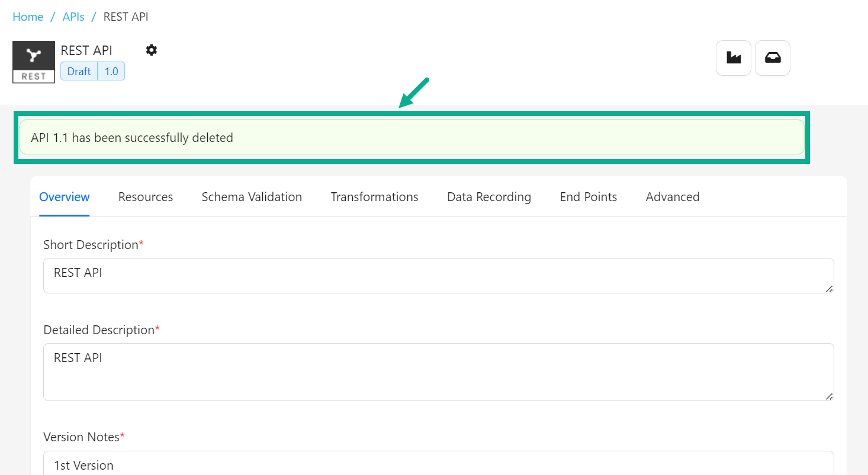Screen dimensions: 868x475
Task: Click the Version Notes input field
Action: pyautogui.click(x=438, y=464)
